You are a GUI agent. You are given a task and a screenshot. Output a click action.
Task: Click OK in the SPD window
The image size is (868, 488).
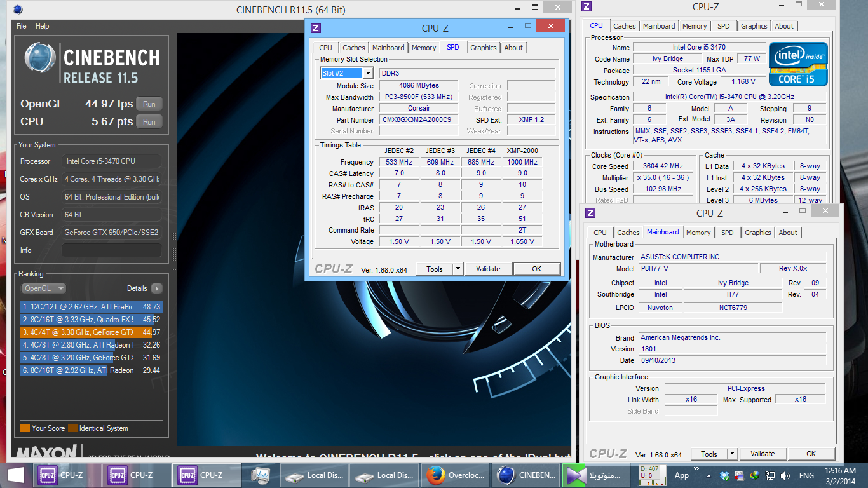[536, 269]
